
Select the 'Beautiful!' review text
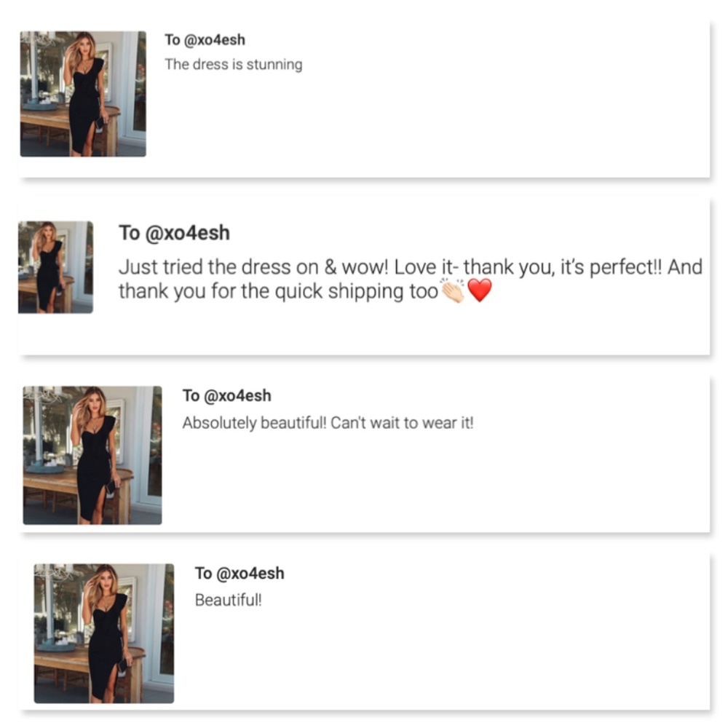click(x=229, y=601)
